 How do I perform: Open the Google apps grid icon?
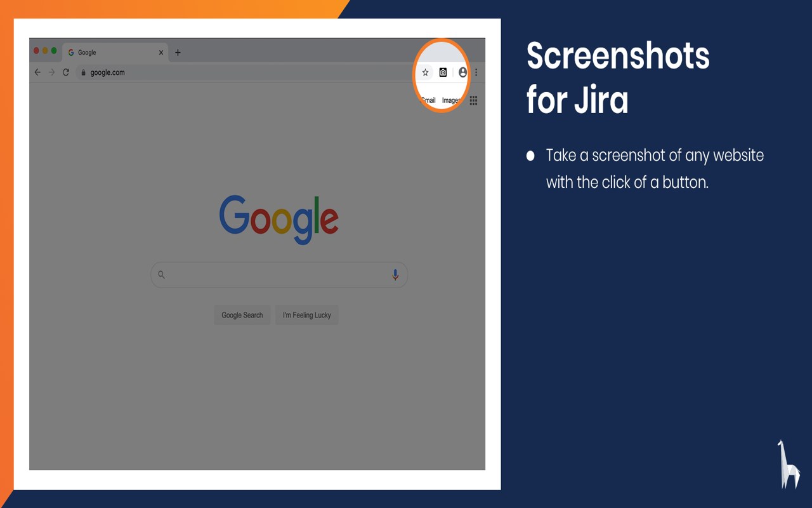click(x=473, y=100)
